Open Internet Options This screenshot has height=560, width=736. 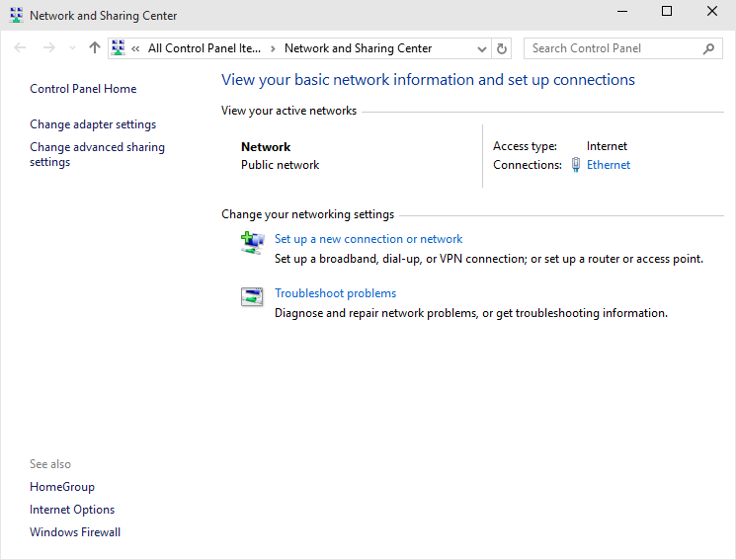(x=72, y=510)
